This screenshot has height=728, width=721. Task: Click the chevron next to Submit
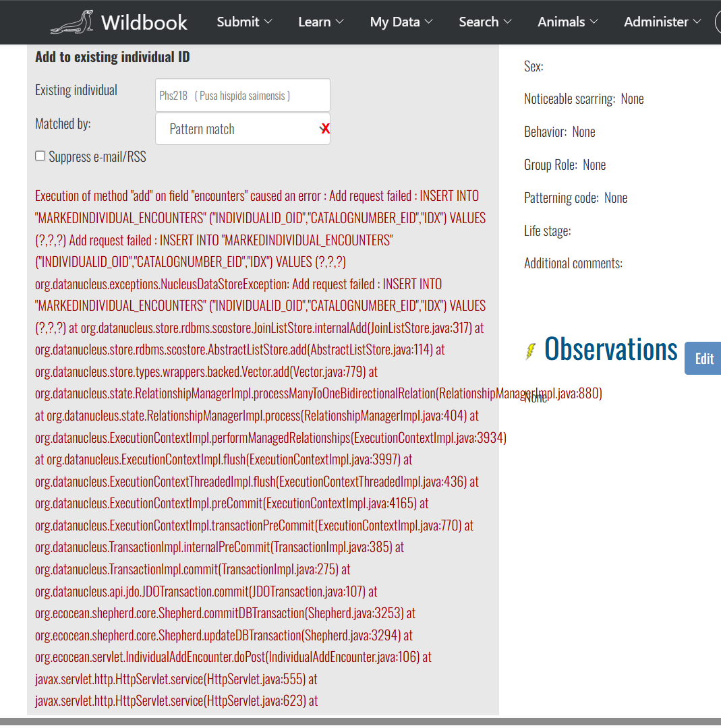coord(268,22)
